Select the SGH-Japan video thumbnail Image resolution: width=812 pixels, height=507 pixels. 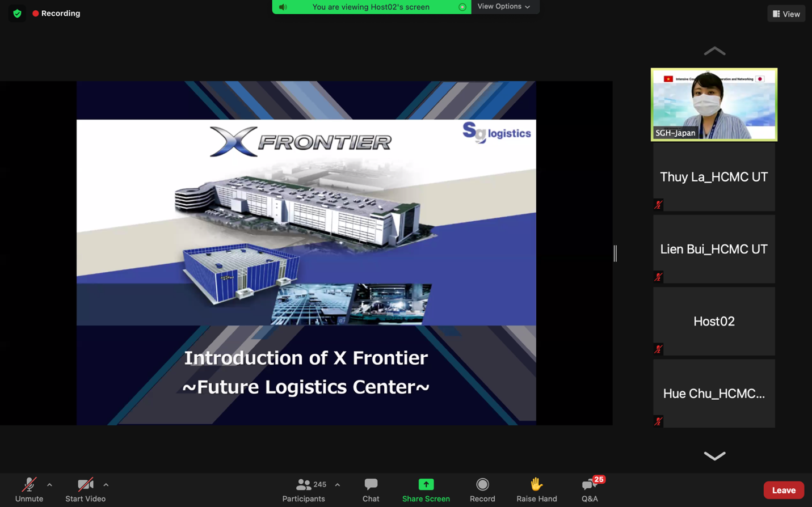(714, 104)
